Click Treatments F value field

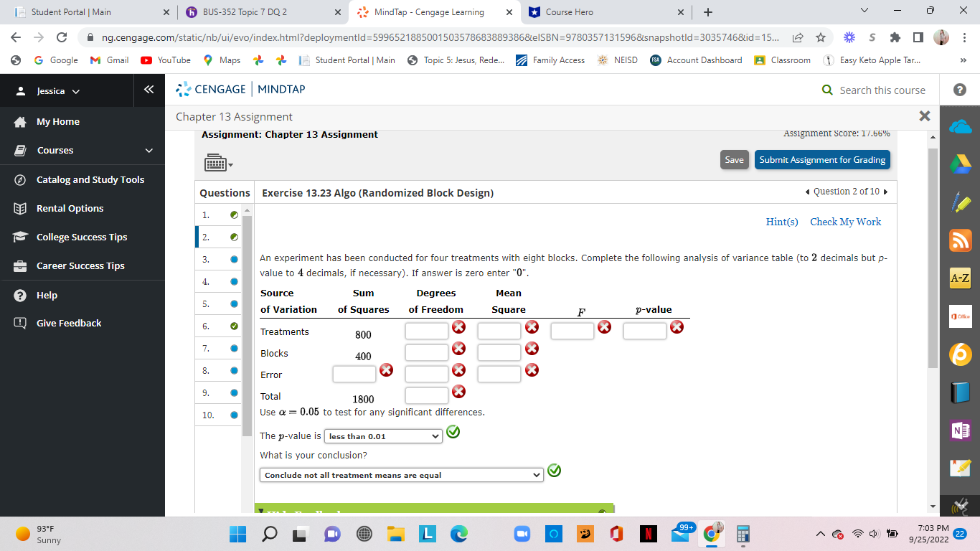point(573,331)
